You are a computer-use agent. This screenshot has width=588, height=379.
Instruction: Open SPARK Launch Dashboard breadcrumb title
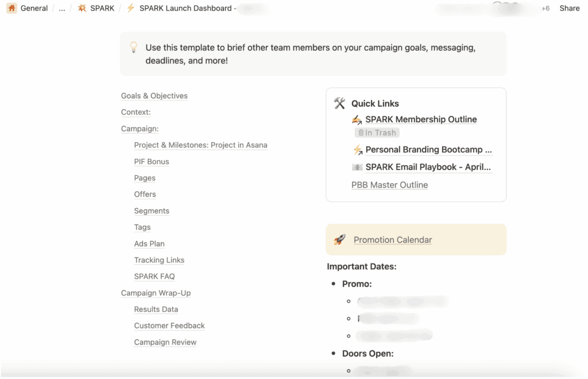tap(185, 8)
